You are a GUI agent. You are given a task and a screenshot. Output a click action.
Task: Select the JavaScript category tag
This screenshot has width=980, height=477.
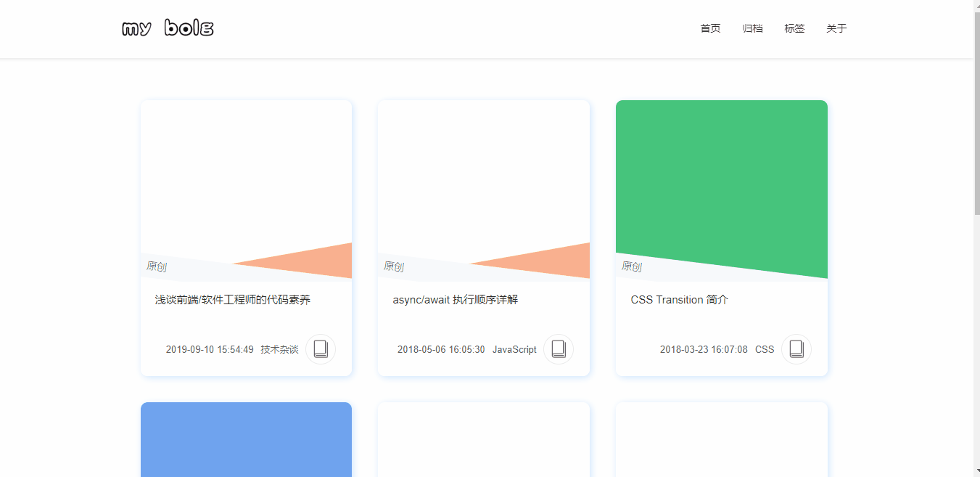pos(514,349)
